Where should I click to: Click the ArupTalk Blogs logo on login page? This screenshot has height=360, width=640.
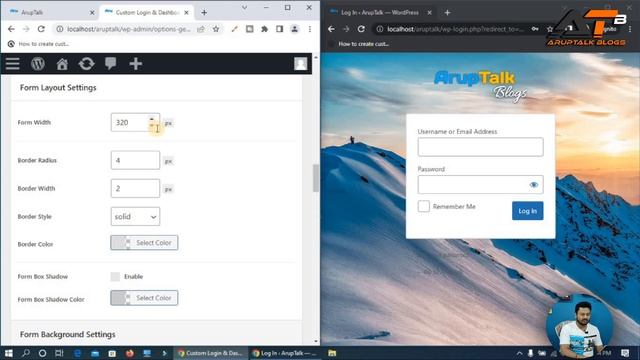(x=480, y=85)
